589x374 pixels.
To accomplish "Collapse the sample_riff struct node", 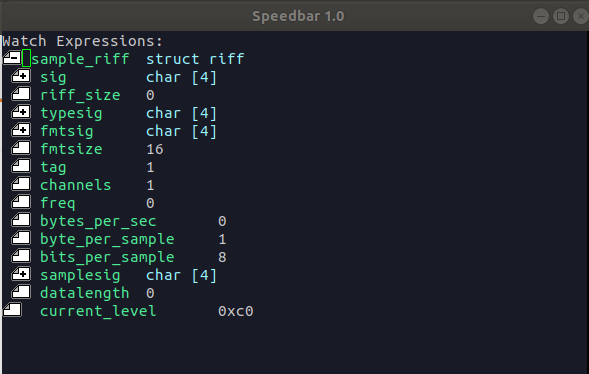I will coord(12,58).
